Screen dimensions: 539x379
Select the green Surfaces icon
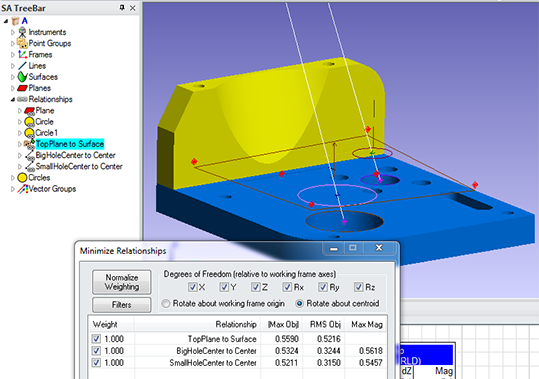[22, 77]
